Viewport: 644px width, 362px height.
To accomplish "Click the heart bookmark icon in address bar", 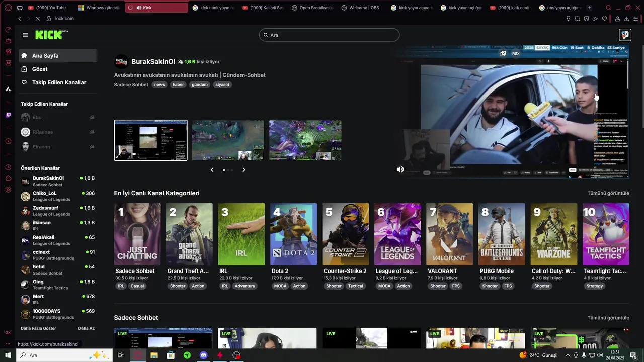I will click(x=604, y=19).
